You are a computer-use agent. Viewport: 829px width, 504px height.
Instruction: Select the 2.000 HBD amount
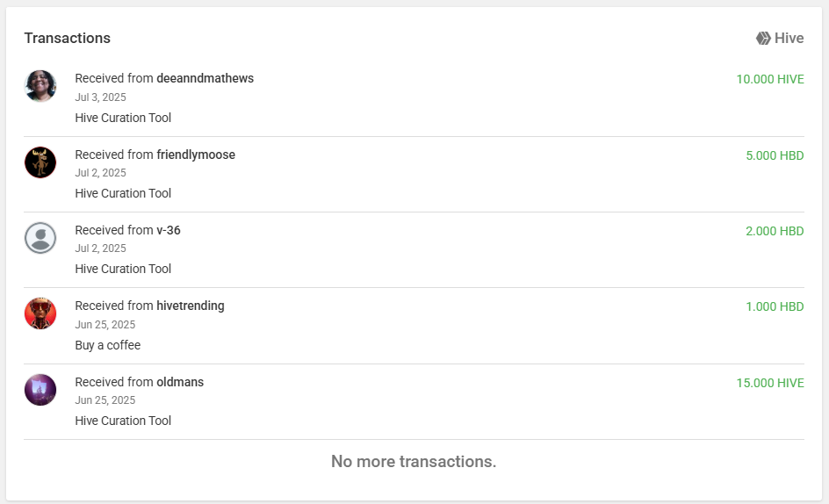pyautogui.click(x=775, y=231)
